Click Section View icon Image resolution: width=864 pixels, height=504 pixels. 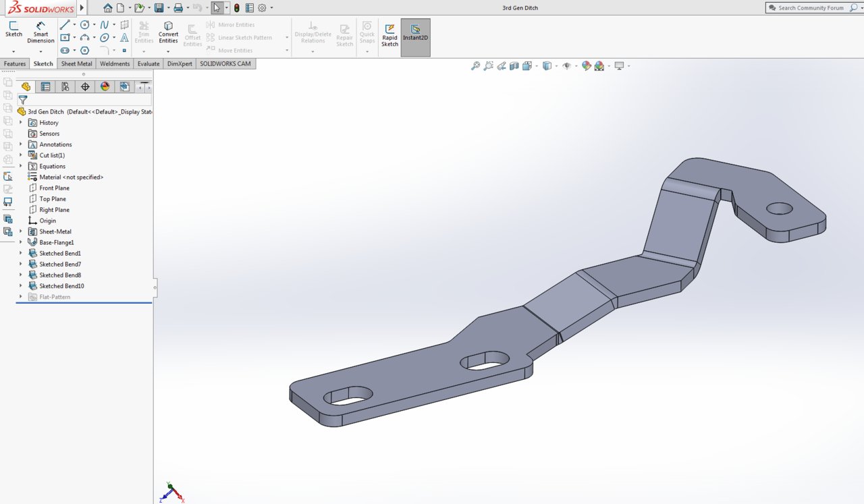(514, 65)
